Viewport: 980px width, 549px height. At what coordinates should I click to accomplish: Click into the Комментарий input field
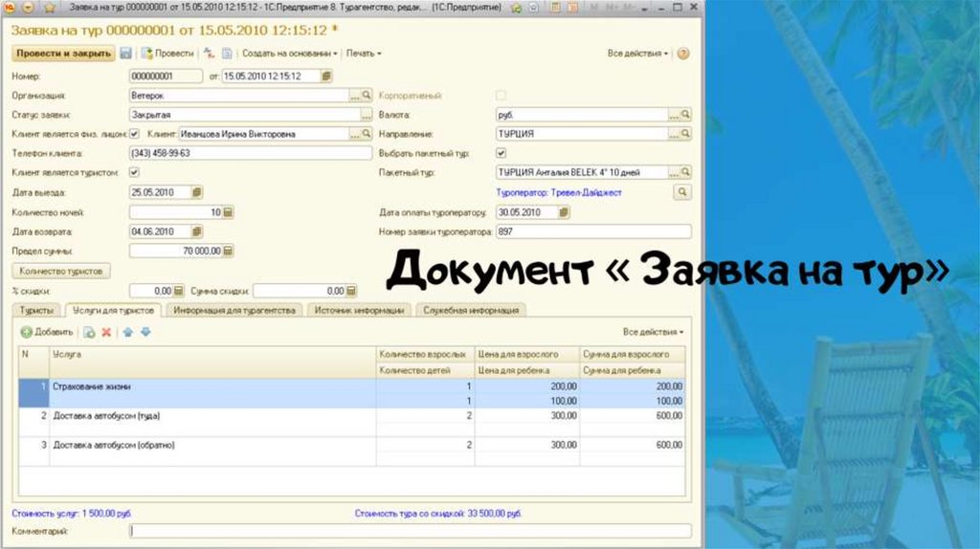pos(410,531)
